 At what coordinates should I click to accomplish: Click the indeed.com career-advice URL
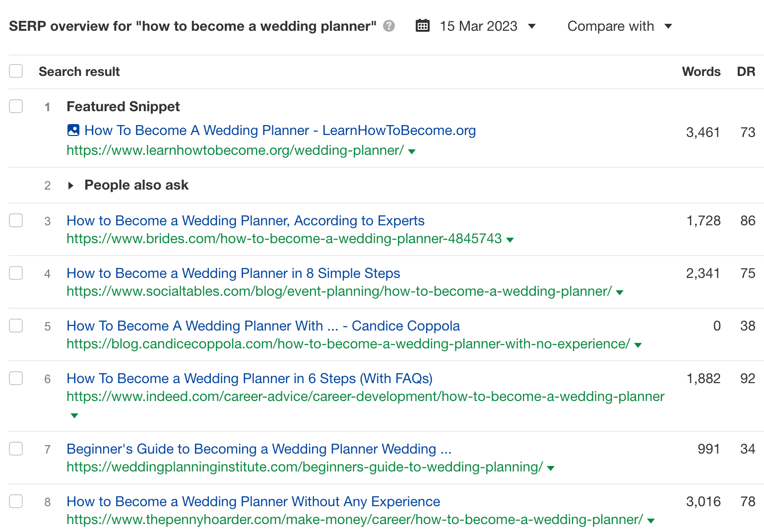365,397
